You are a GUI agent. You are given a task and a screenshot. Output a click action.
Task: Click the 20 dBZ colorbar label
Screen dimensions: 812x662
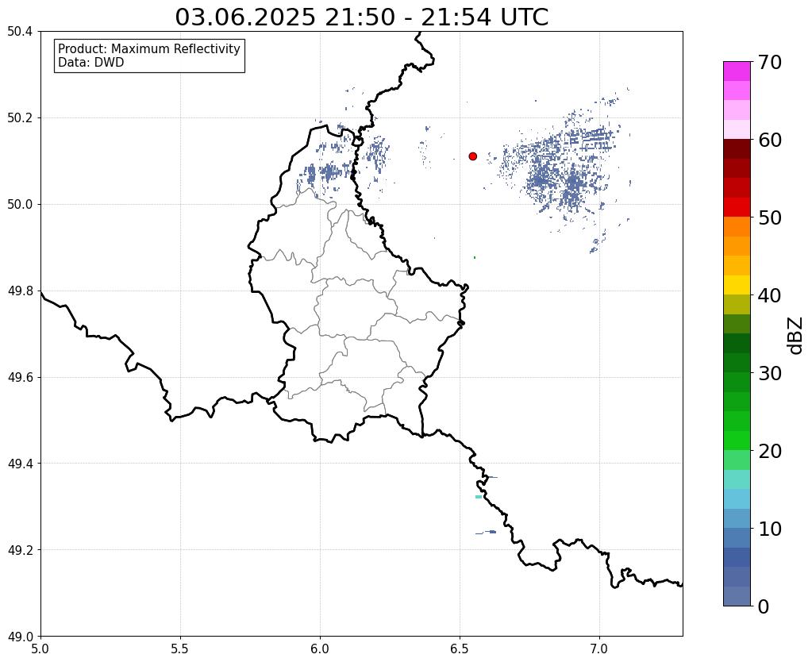click(769, 451)
